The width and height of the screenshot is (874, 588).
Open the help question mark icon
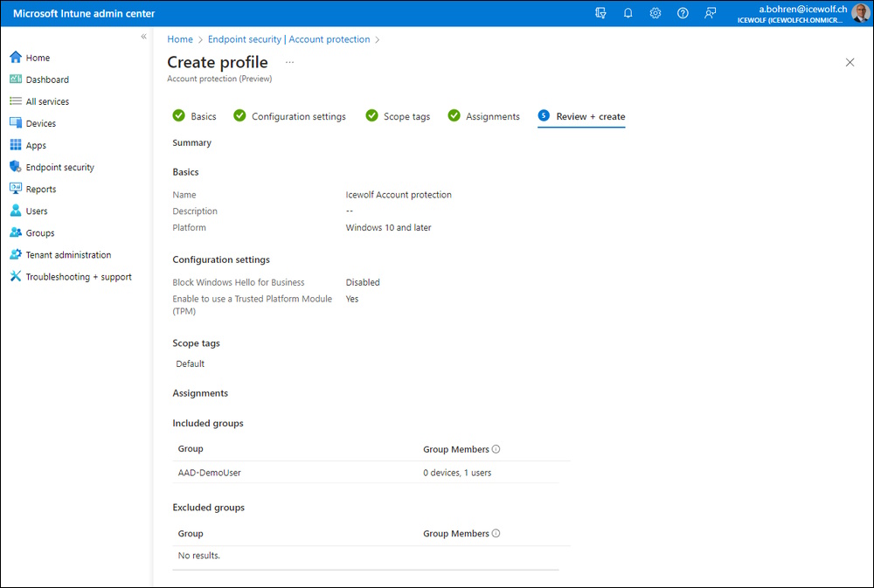pos(683,13)
